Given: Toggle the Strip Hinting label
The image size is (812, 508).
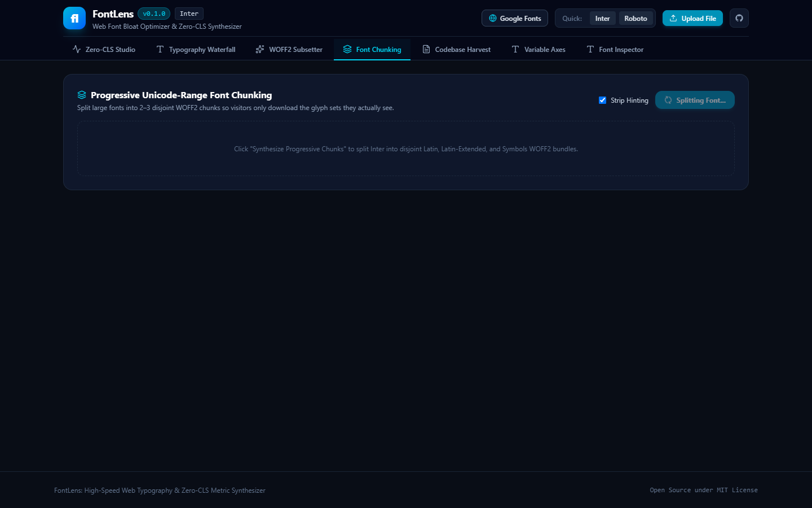Looking at the screenshot, I should point(629,100).
